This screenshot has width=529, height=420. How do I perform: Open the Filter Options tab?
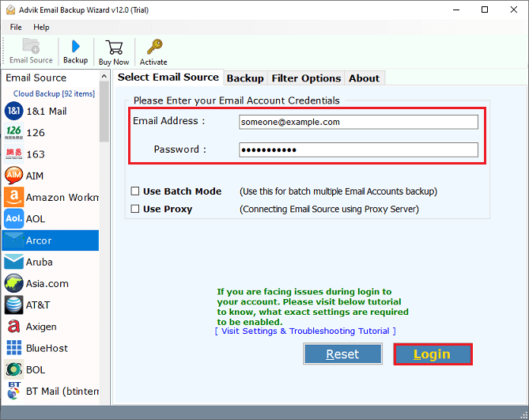click(306, 78)
